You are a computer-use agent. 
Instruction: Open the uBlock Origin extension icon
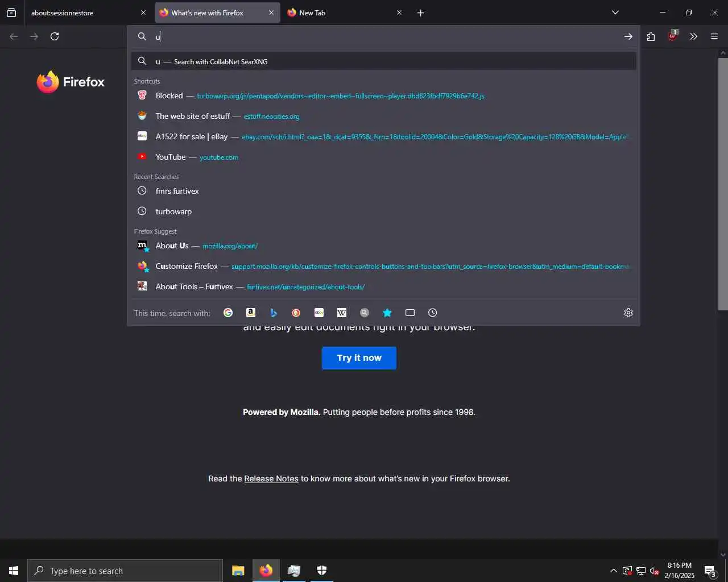pos(672,36)
